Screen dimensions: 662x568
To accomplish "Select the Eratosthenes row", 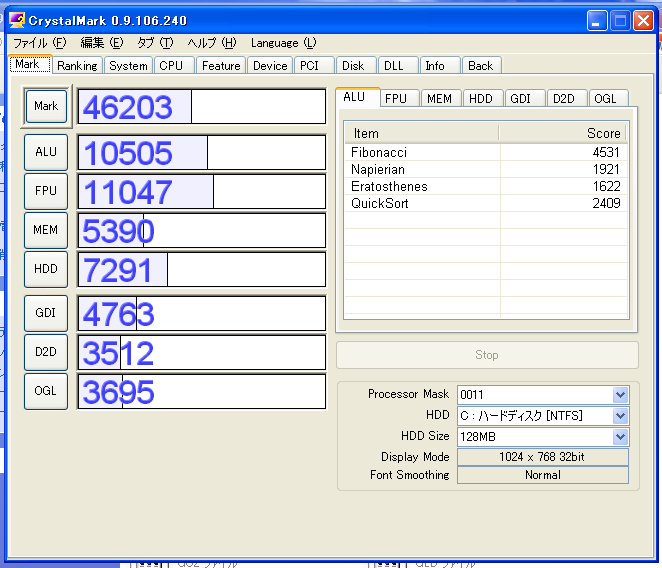I will [x=486, y=186].
